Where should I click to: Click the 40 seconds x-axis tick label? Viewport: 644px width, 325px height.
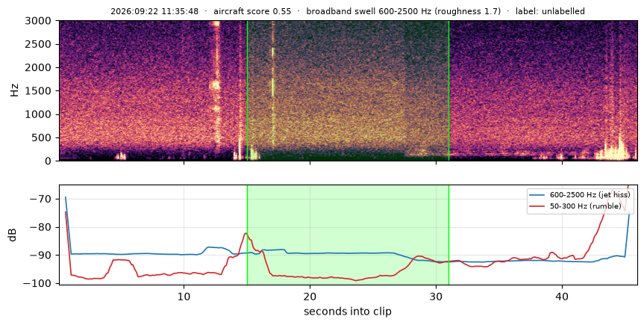tap(562, 296)
